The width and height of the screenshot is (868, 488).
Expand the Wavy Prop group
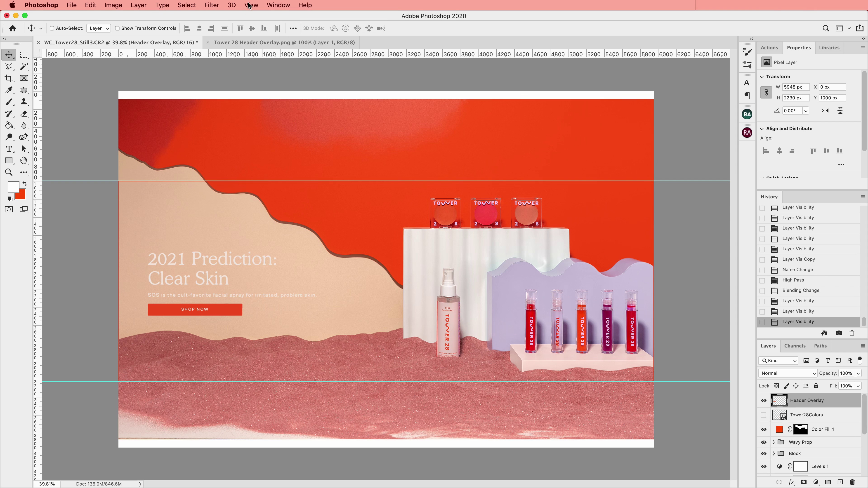coord(774,442)
